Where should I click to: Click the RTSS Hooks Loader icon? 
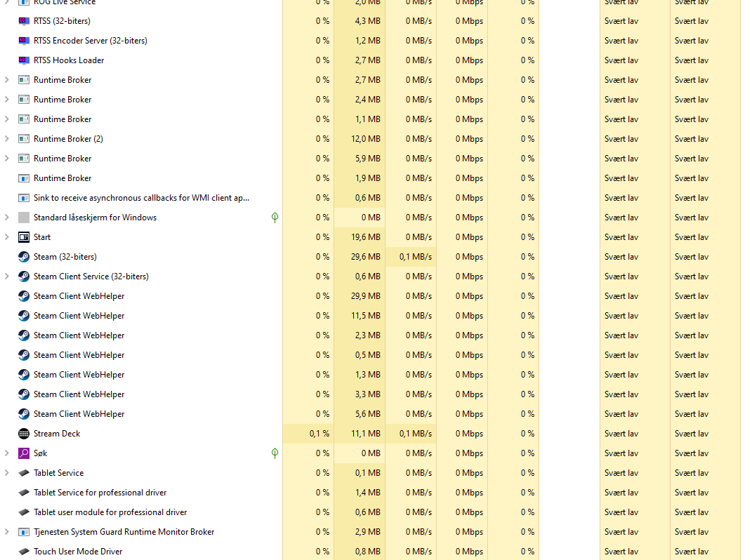(23, 60)
